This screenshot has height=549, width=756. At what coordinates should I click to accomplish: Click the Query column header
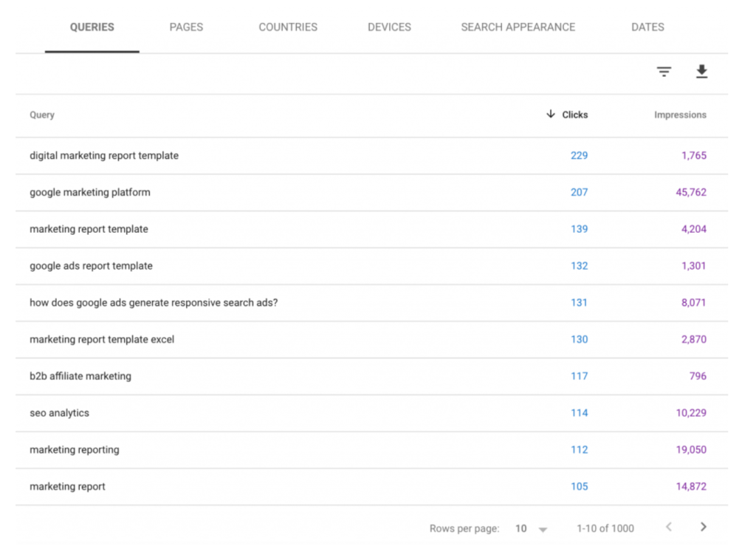(42, 115)
